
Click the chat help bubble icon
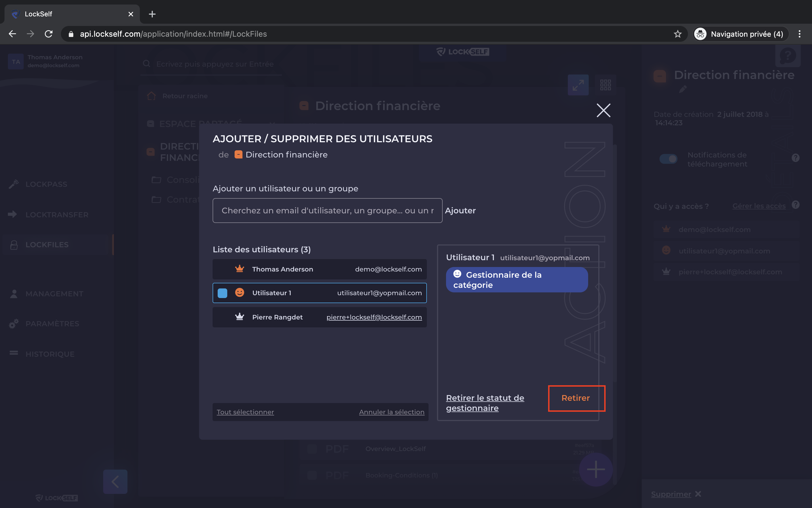point(787,56)
